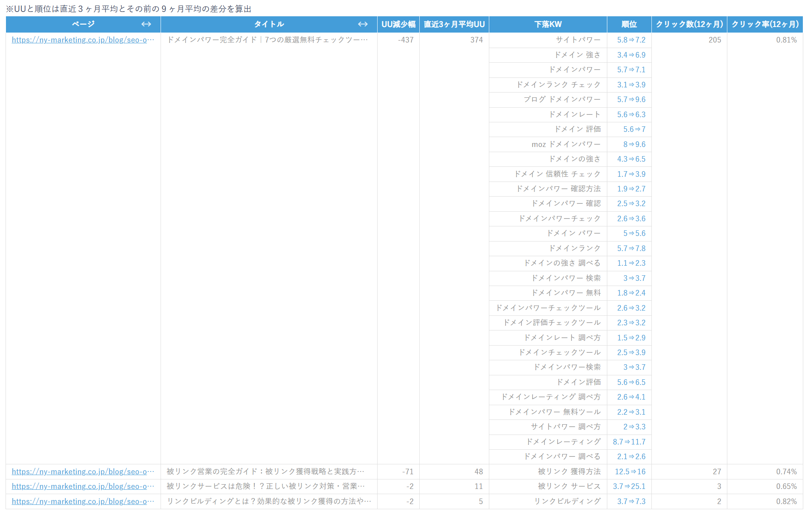Viewport: 812px width, 512px height.
Task: Click クリック数(12ヶ月) column header
Action: 689,24
